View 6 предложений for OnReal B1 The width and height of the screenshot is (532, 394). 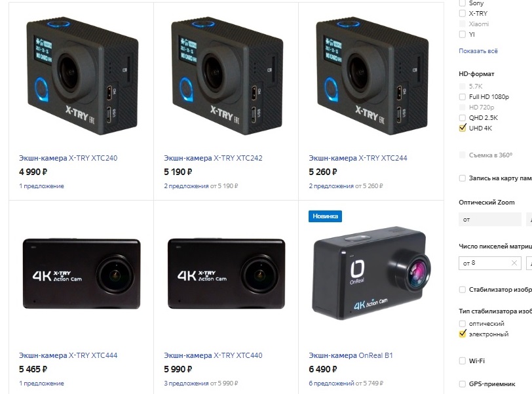pyautogui.click(x=331, y=384)
